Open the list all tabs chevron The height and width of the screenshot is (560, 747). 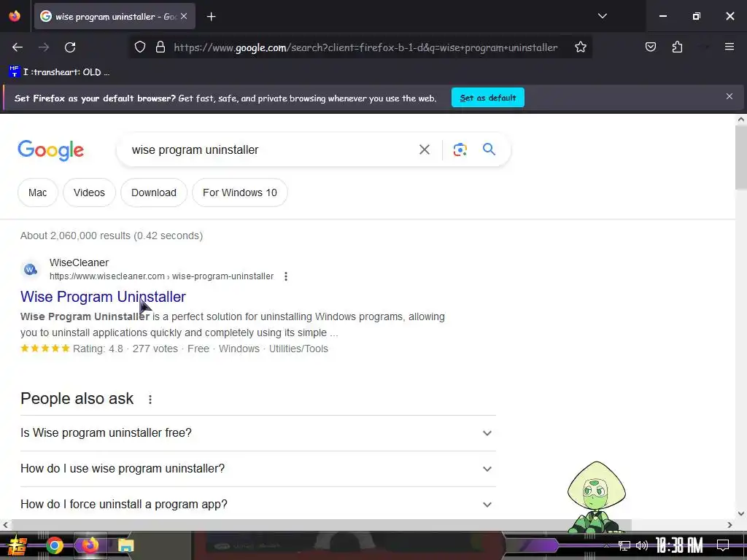[x=602, y=16]
